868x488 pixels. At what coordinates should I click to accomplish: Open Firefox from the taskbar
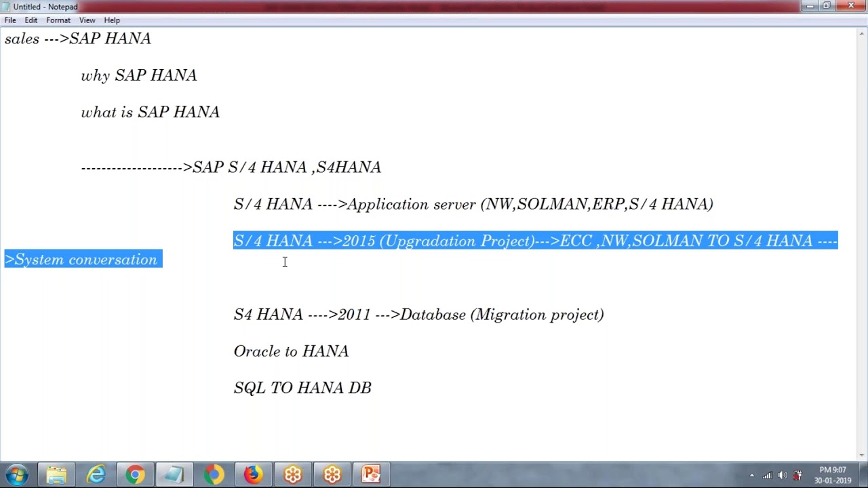(253, 474)
